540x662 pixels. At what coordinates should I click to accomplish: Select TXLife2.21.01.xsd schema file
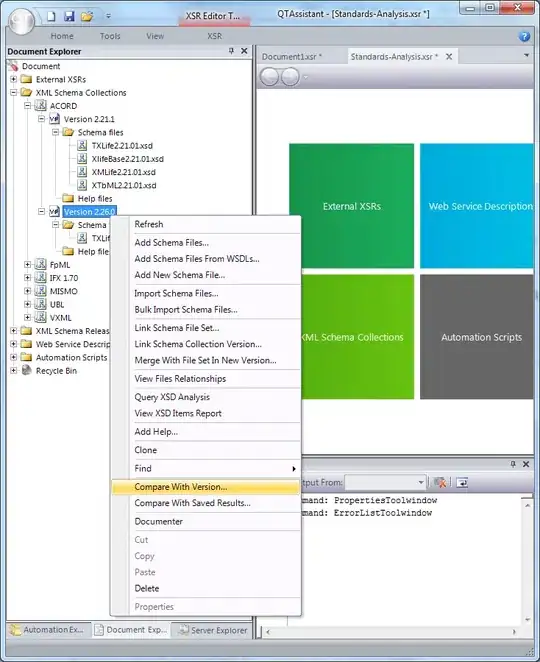point(122,146)
